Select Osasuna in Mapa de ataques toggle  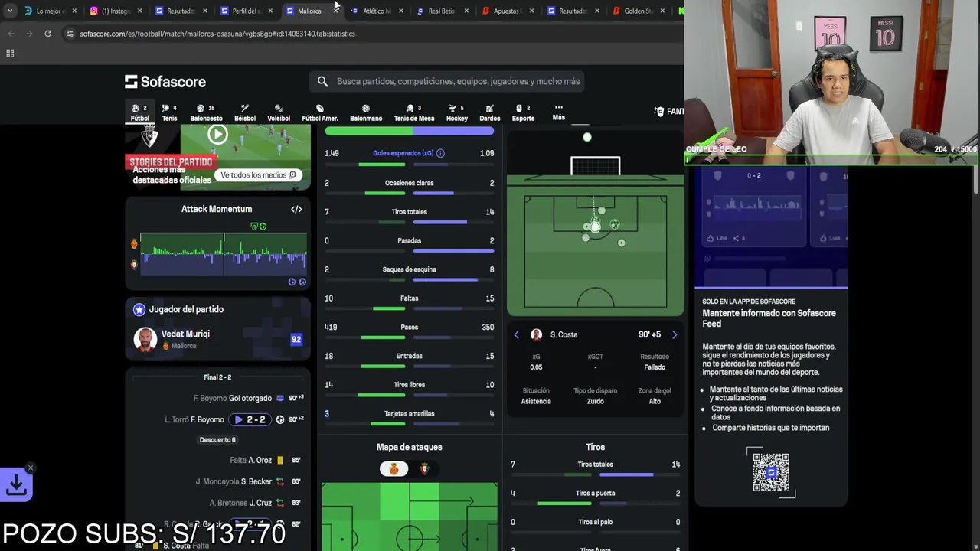424,469
